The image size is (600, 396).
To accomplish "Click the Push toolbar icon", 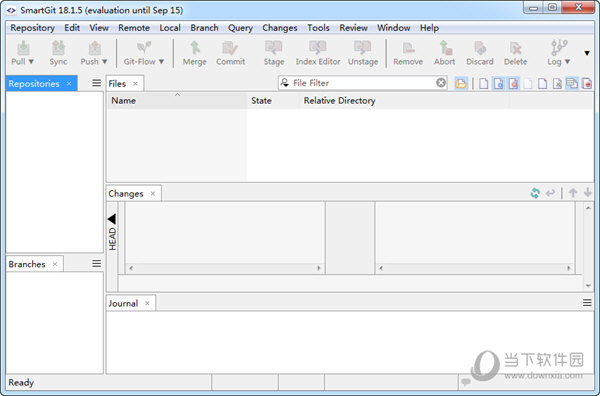I will [95, 48].
